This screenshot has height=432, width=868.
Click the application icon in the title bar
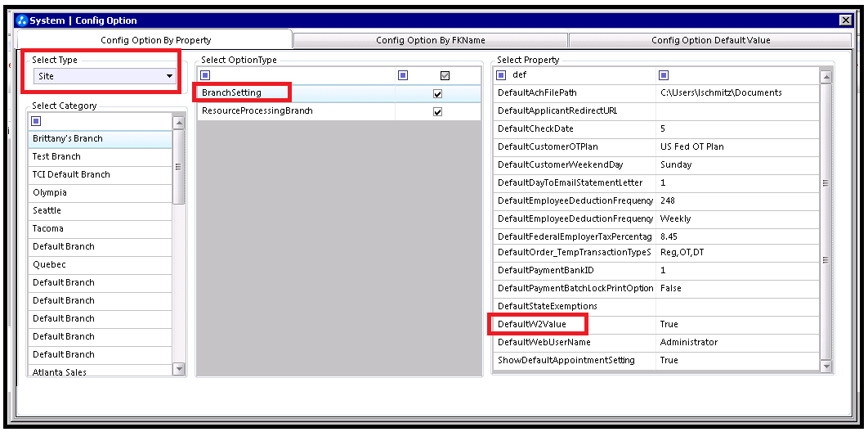coord(22,20)
